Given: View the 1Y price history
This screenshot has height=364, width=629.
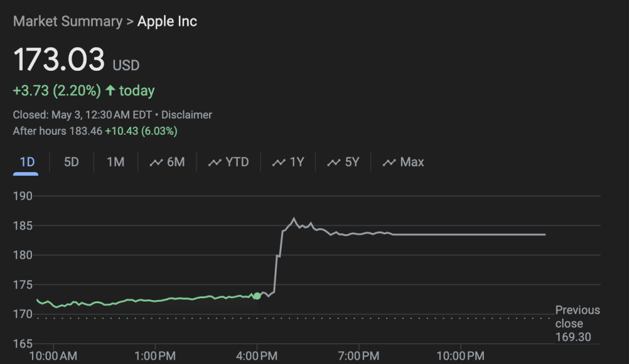Looking at the screenshot, I should pos(297,162).
